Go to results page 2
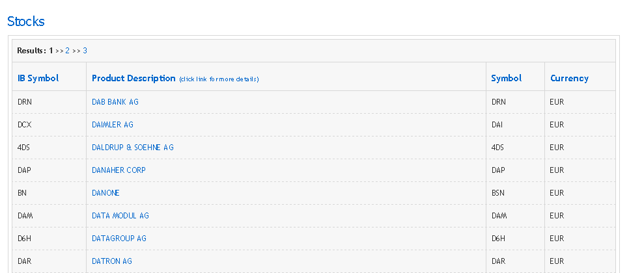The width and height of the screenshot is (644, 273). point(67,51)
